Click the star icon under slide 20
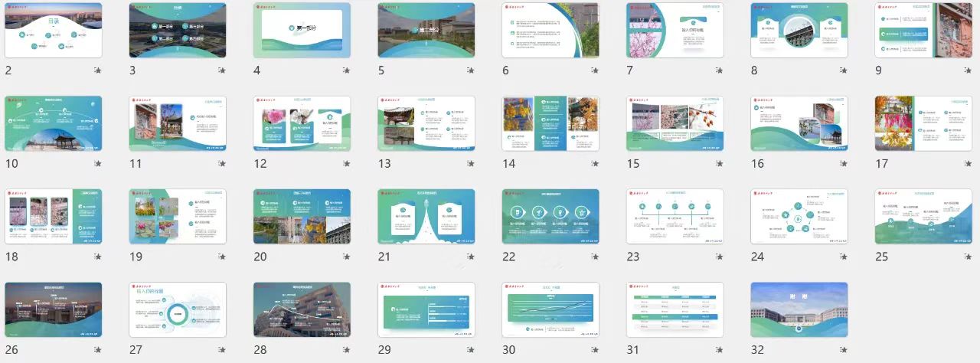This screenshot has width=980, height=363. click(346, 257)
